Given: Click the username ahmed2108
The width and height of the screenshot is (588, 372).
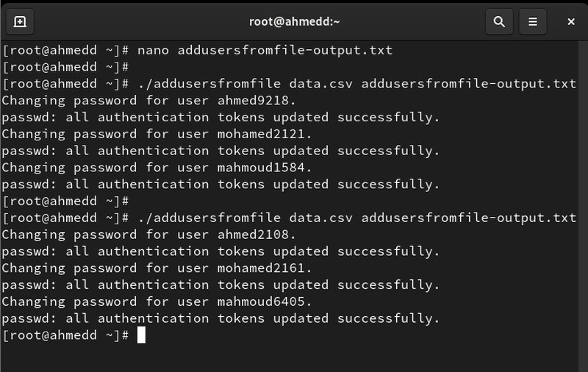Looking at the screenshot, I should tap(253, 235).
